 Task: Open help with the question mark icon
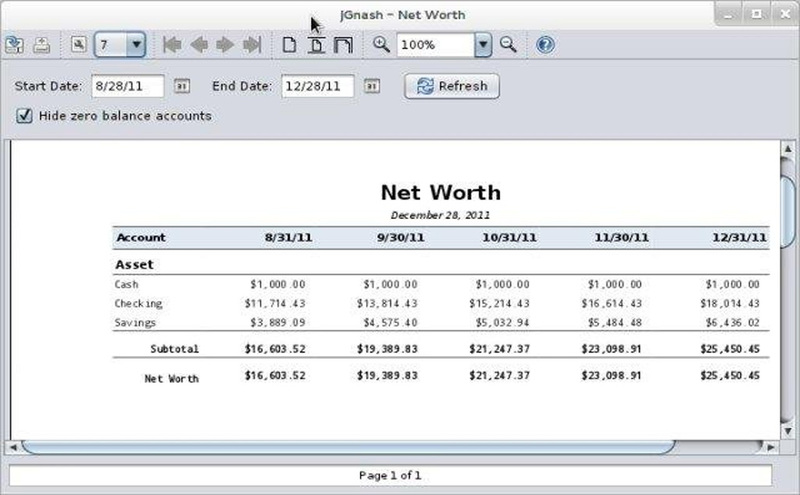point(545,45)
